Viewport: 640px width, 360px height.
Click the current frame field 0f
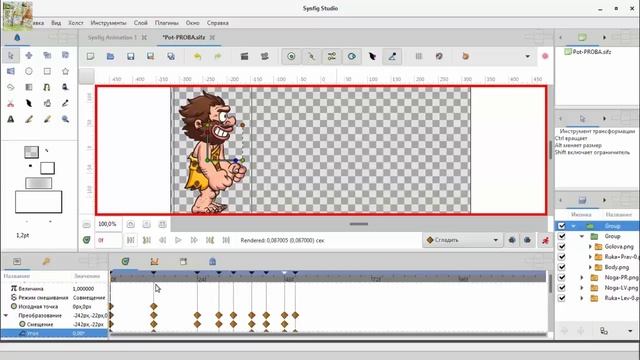click(x=109, y=240)
